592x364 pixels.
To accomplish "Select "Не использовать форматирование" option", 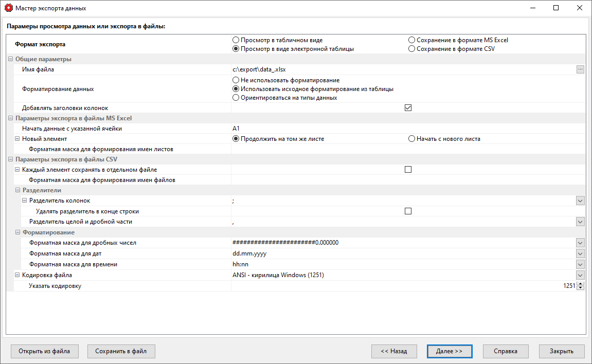I will pyautogui.click(x=236, y=80).
